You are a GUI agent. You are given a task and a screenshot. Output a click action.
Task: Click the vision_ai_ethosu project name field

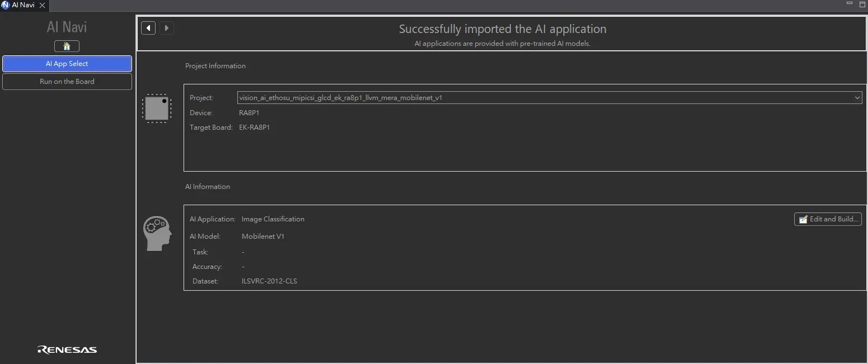click(x=340, y=98)
